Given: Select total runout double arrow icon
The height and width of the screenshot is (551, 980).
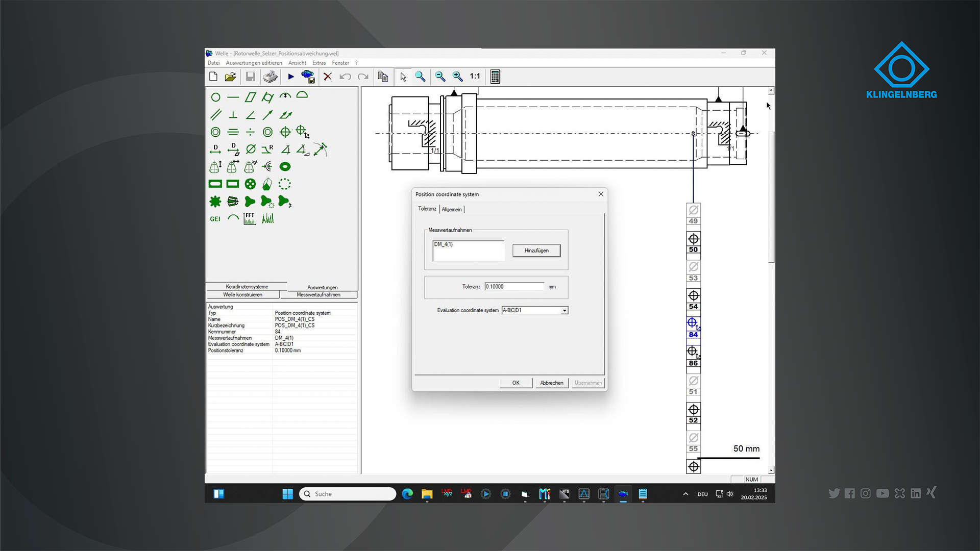Looking at the screenshot, I should click(285, 115).
